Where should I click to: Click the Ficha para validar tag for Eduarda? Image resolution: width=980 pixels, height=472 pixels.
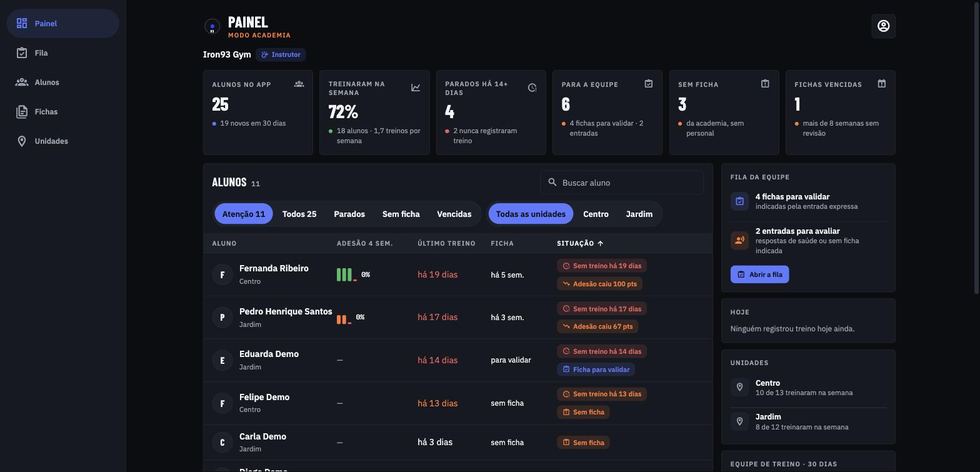[596, 369]
